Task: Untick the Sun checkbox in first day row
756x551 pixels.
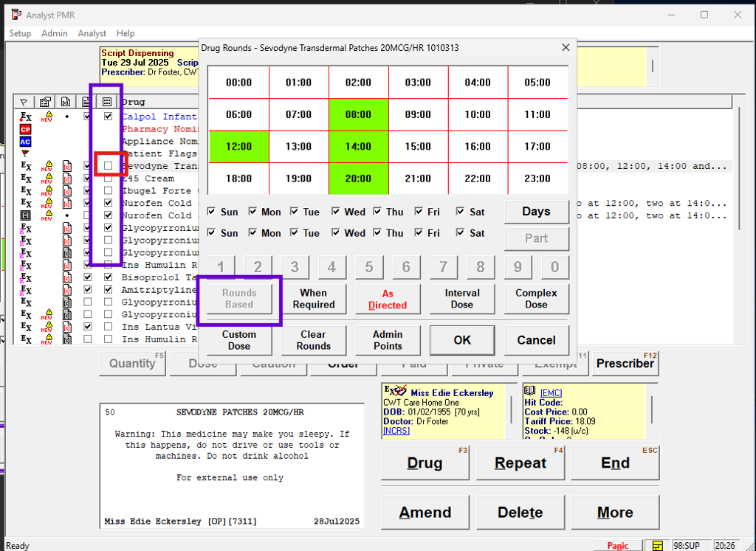Action: point(213,212)
